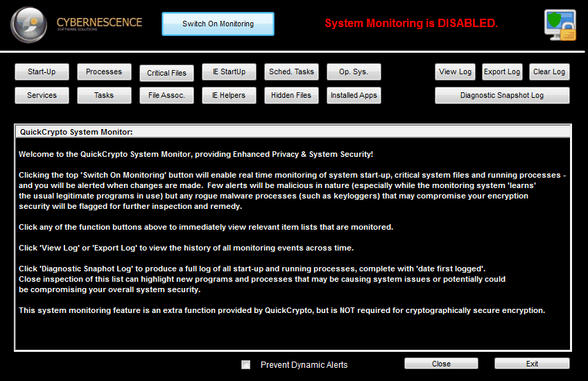
Task: View the Critical Files list
Action: [x=166, y=73]
